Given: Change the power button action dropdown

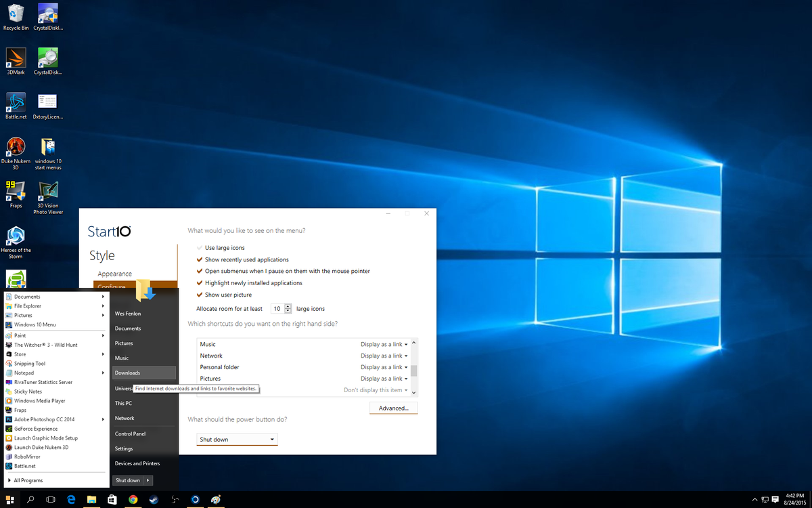Looking at the screenshot, I should click(x=236, y=439).
